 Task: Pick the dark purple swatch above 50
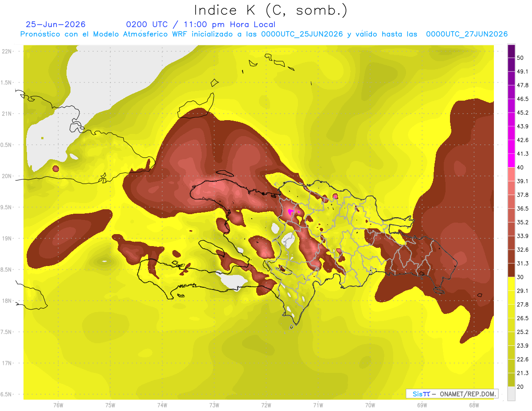click(x=511, y=51)
